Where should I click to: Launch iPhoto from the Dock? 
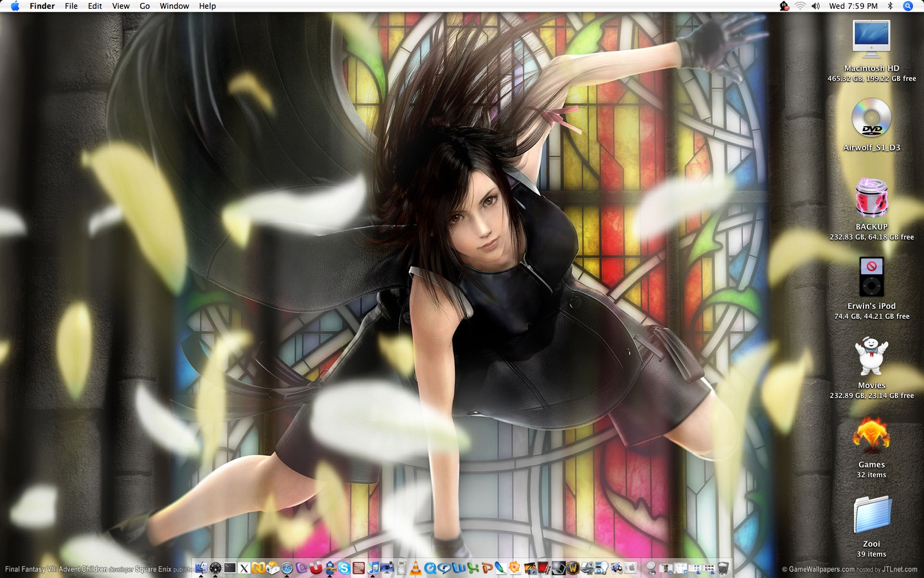pyautogui.click(x=531, y=568)
